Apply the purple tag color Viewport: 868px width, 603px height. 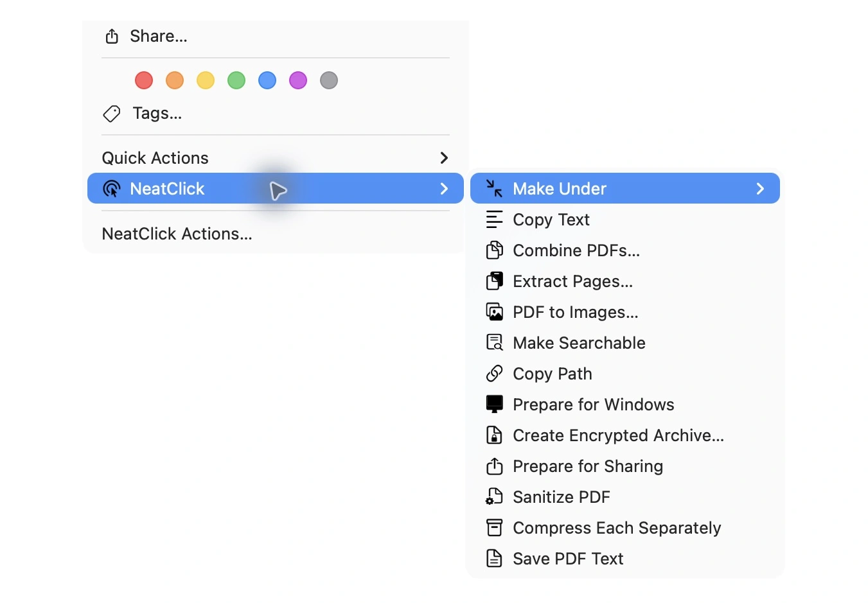point(298,80)
